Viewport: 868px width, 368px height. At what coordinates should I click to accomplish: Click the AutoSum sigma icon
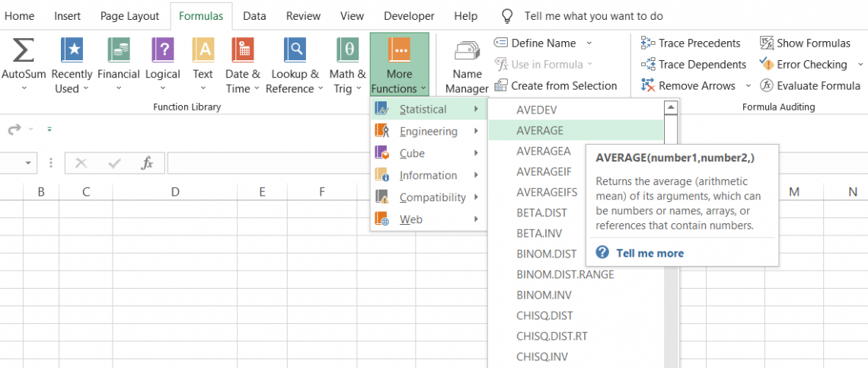(x=24, y=51)
